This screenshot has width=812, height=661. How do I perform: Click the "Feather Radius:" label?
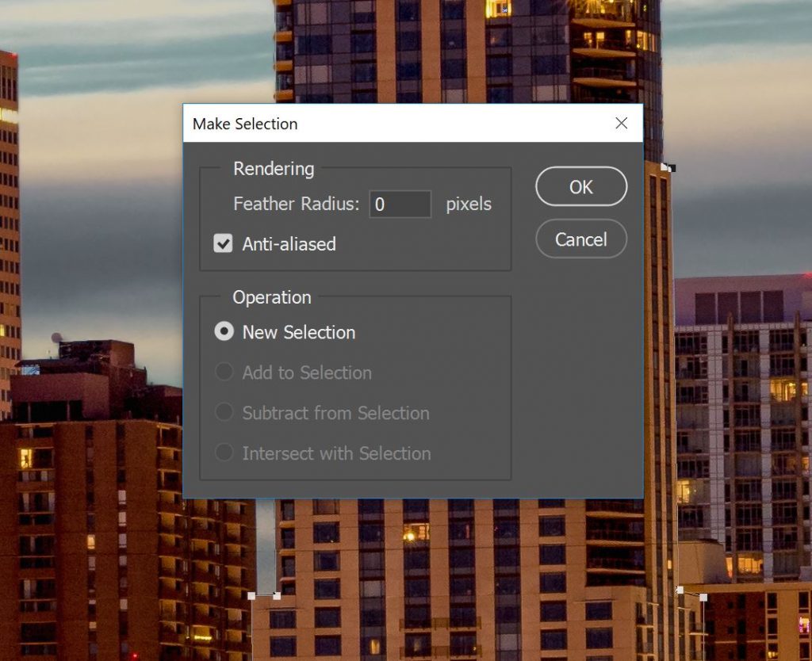pyautogui.click(x=297, y=204)
